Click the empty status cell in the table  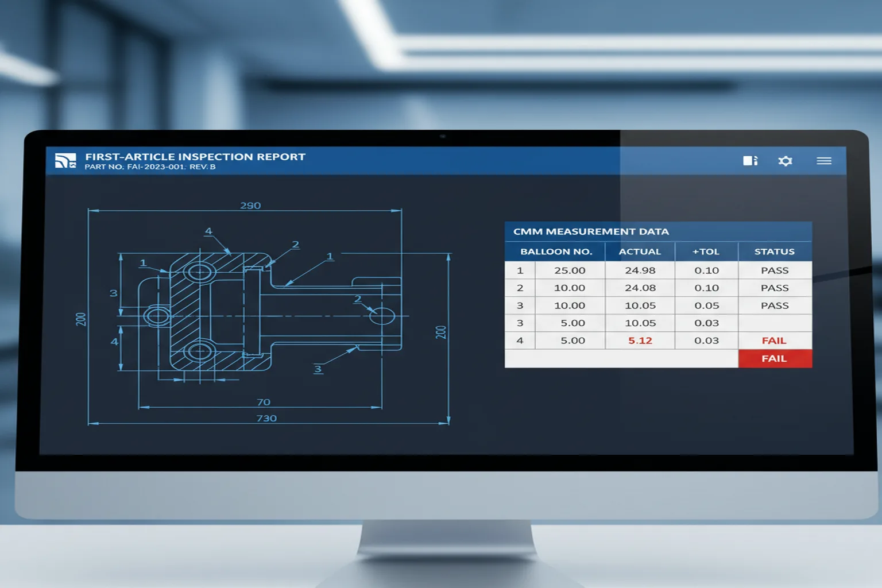click(775, 323)
